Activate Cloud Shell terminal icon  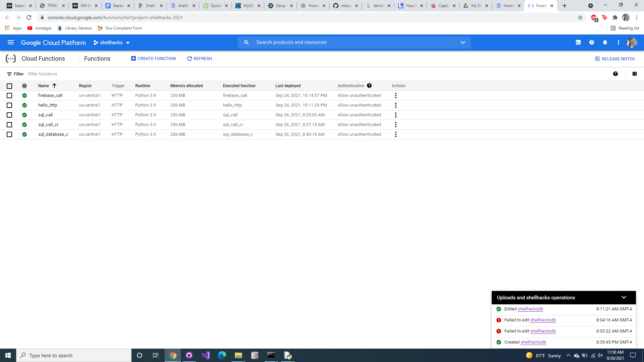click(578, 43)
